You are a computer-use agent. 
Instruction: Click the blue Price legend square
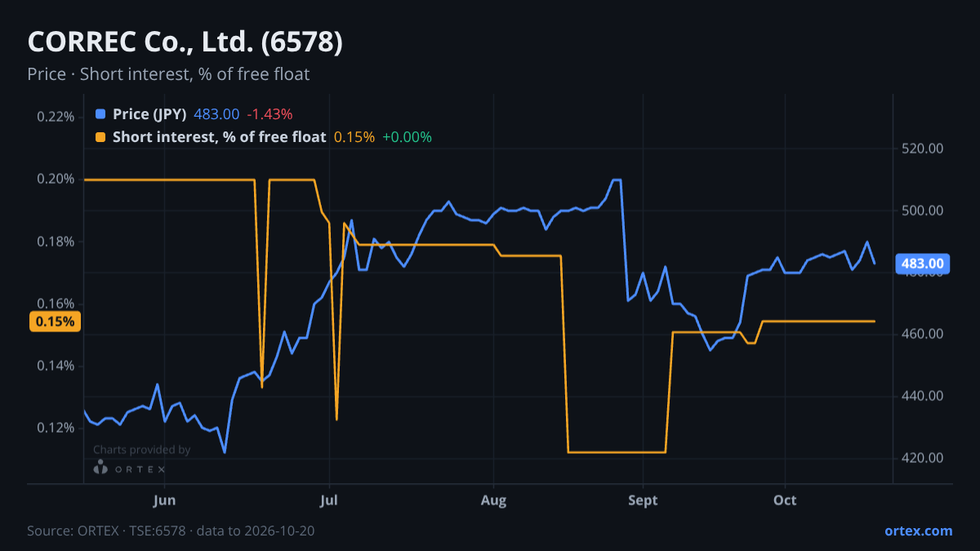tap(100, 114)
